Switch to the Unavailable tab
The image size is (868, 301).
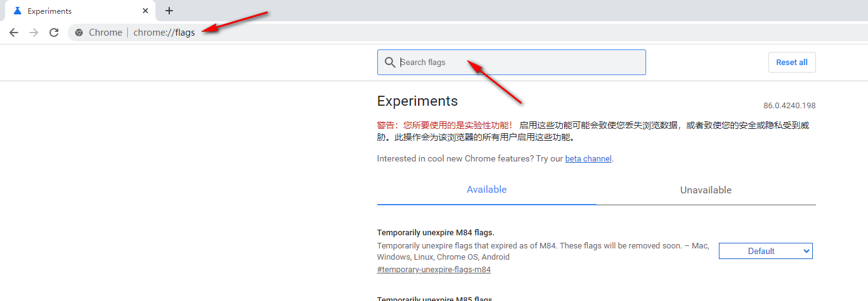pyautogui.click(x=706, y=190)
